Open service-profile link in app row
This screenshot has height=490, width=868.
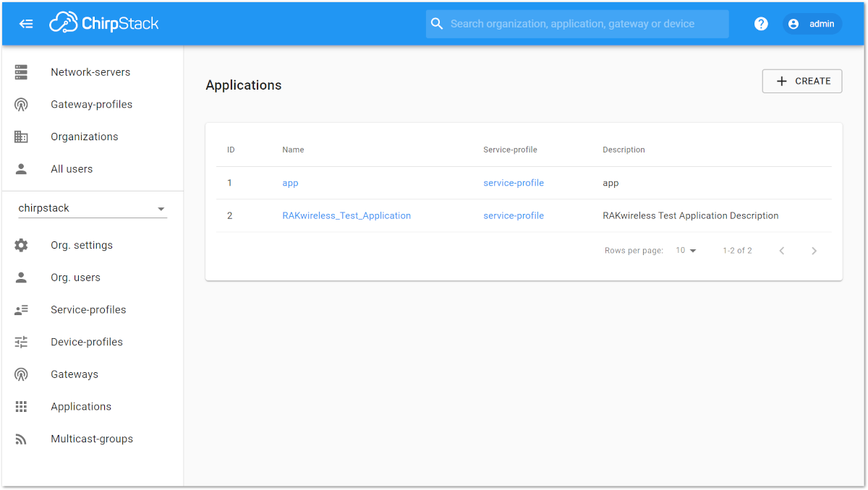coord(514,183)
